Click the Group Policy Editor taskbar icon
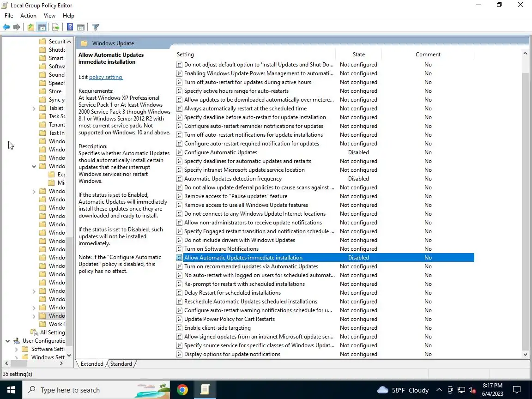The width and height of the screenshot is (532, 399). tap(205, 390)
